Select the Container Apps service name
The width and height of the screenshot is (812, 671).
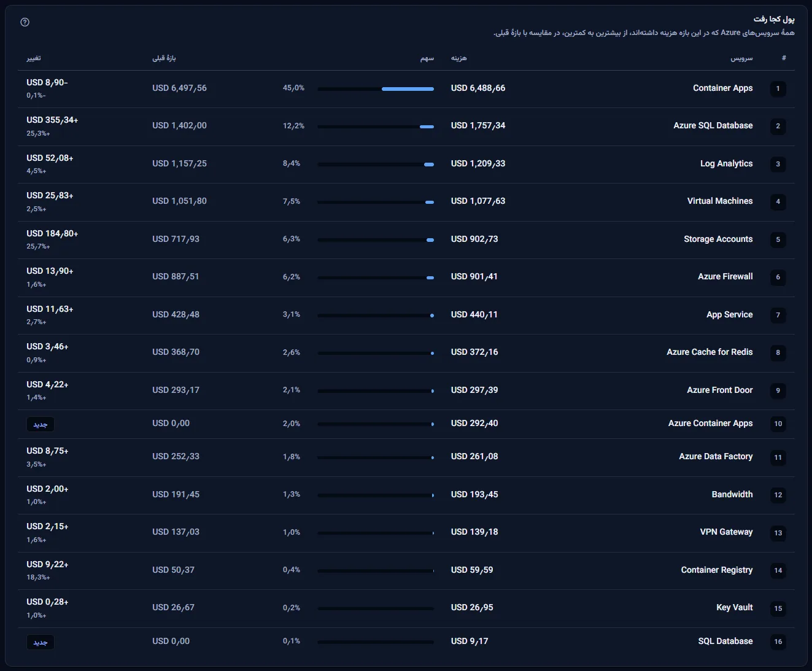(722, 88)
